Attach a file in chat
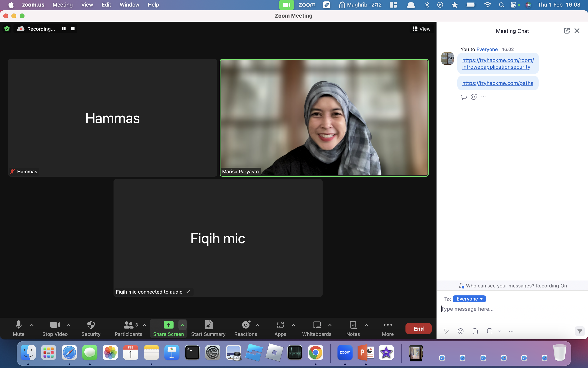 tap(475, 331)
